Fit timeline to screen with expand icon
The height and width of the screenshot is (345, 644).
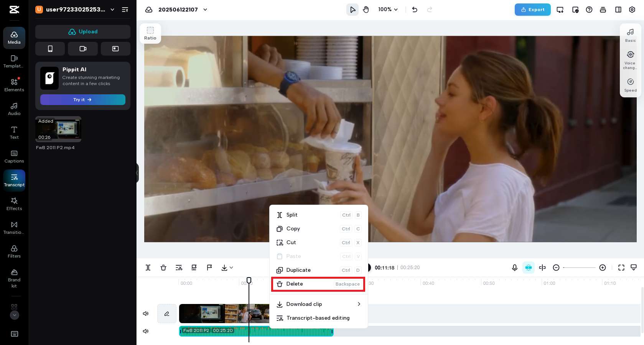tap(621, 268)
